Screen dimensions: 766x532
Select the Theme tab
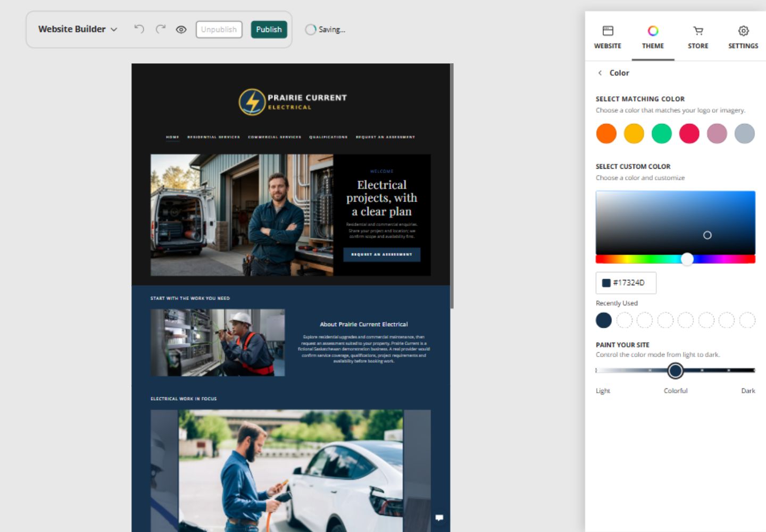click(x=653, y=37)
